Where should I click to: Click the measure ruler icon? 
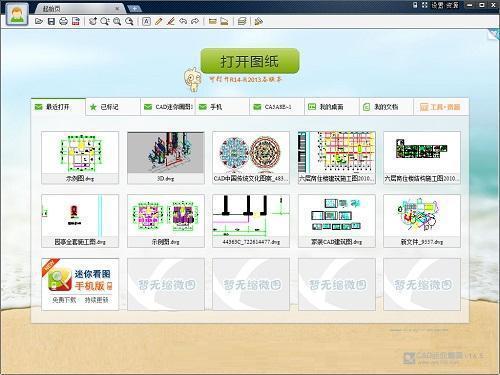point(213,22)
